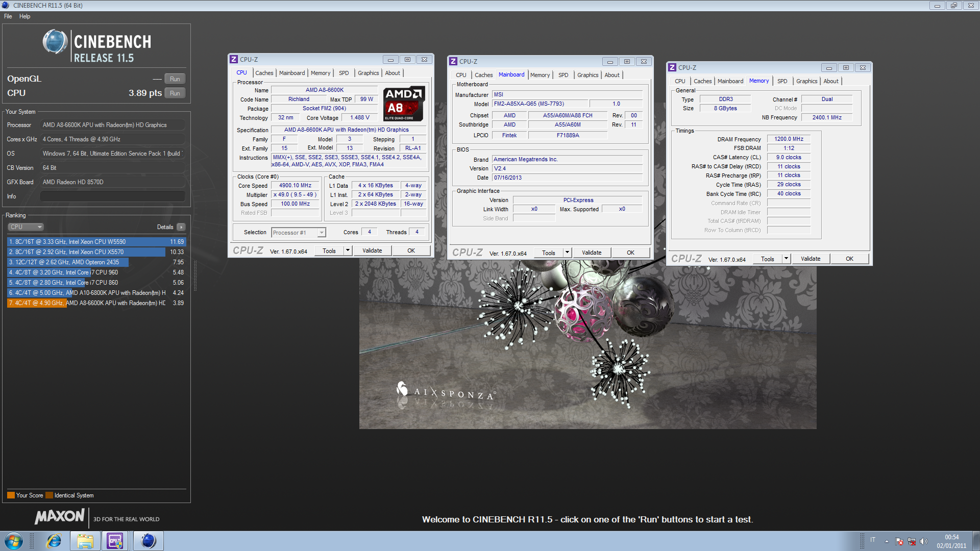Switch to Cinebench taskbar icon
Image resolution: width=980 pixels, height=551 pixels.
149,541
